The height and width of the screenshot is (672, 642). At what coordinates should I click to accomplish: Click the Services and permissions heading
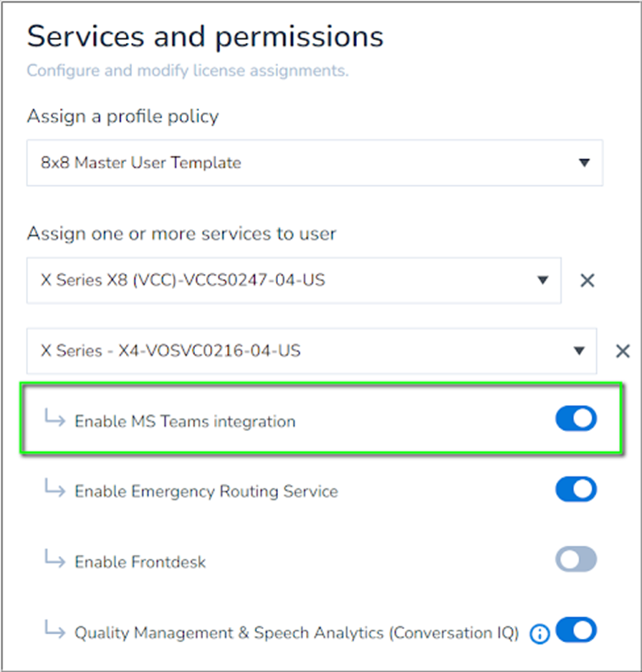(205, 37)
